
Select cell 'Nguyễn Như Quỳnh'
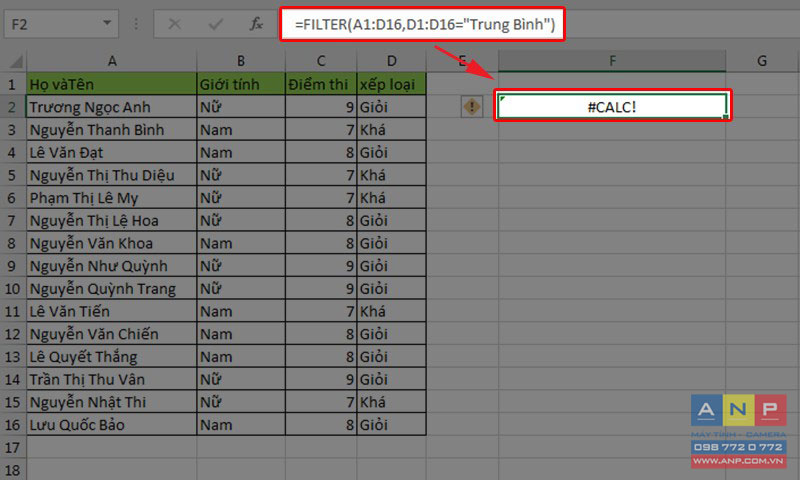click(x=112, y=266)
